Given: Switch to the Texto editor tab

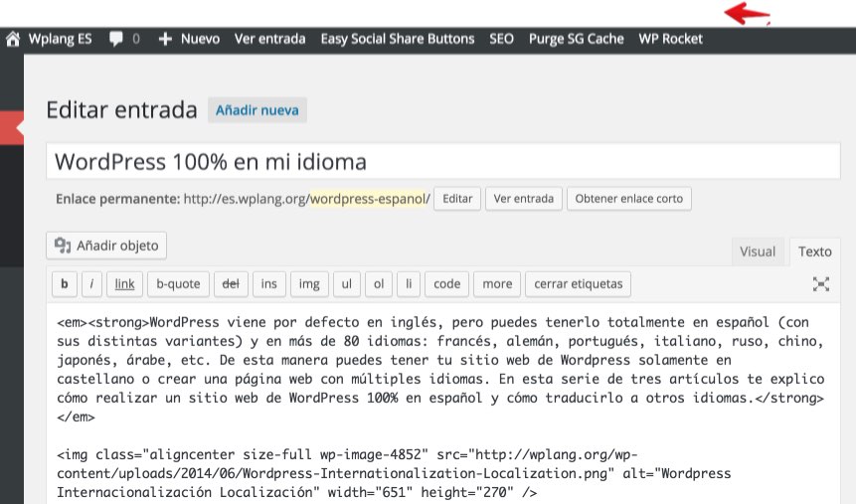Looking at the screenshot, I should click(x=815, y=252).
